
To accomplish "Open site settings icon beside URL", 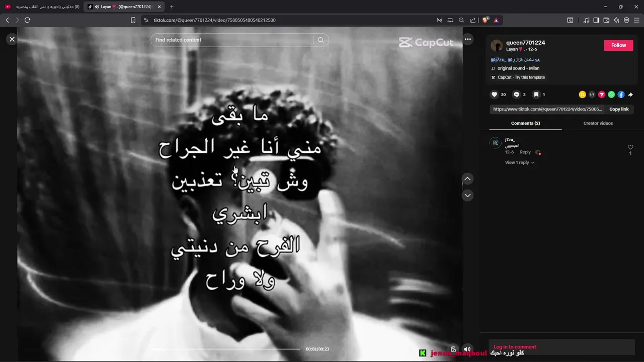I will pyautogui.click(x=146, y=20).
